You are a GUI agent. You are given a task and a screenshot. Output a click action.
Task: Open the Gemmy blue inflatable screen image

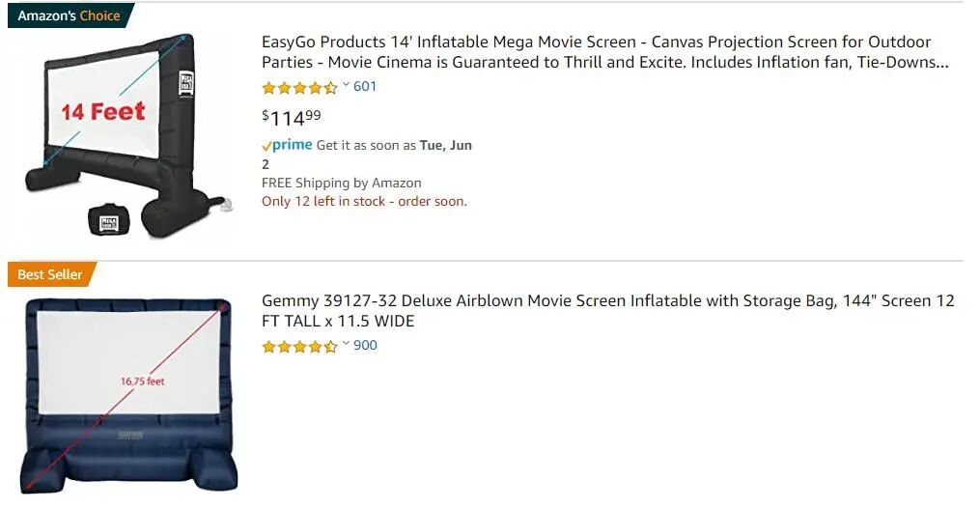coord(128,396)
